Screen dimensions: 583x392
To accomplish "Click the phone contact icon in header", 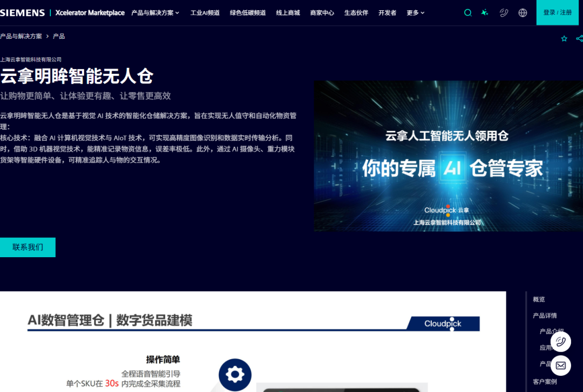I will (504, 12).
